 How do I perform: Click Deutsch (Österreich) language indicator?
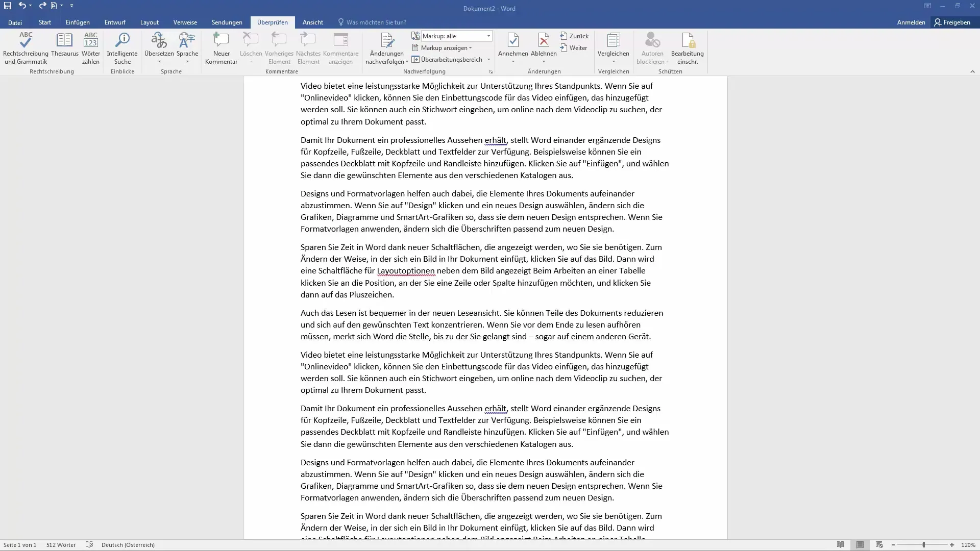click(128, 545)
